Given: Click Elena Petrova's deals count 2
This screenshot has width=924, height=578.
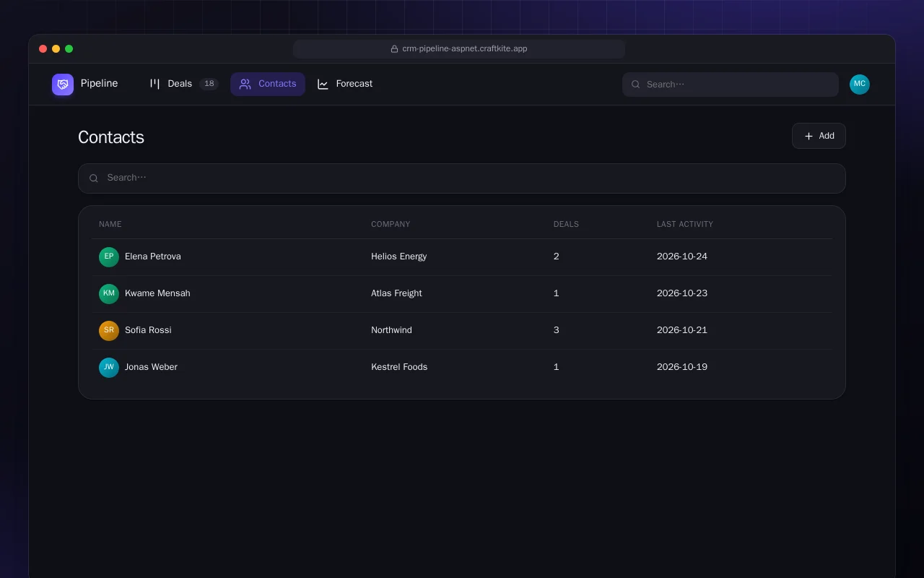Looking at the screenshot, I should [557, 256].
